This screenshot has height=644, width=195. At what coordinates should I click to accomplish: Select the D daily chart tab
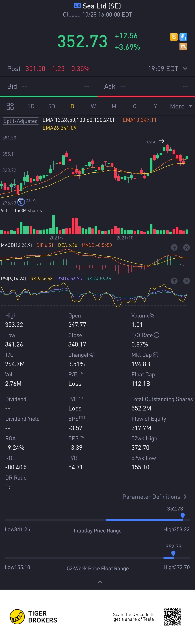tap(72, 106)
